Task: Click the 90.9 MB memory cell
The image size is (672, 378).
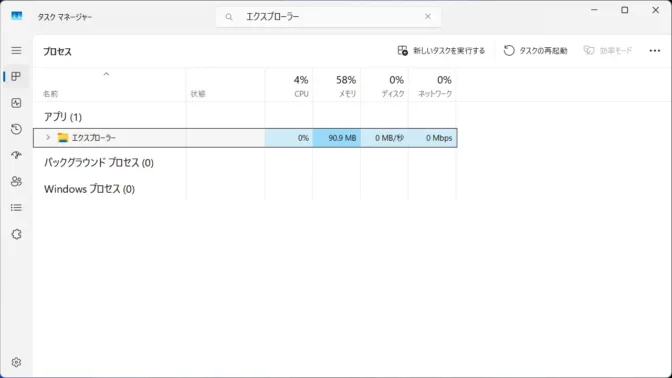Action: coord(336,138)
